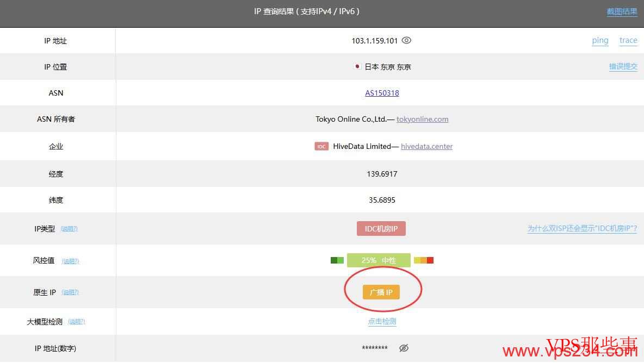The height and width of the screenshot is (363, 644).
Task: Click the IP 地址(数字) row label
Action: (x=55, y=348)
